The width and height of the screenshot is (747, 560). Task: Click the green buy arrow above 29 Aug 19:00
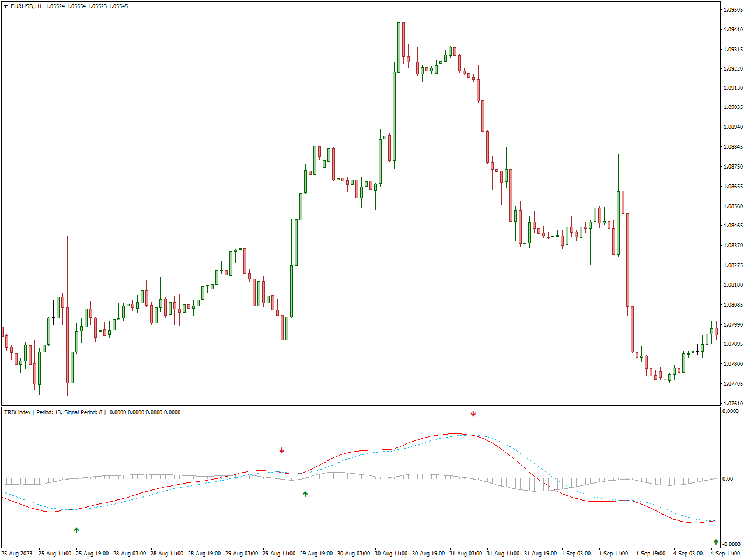click(x=305, y=494)
